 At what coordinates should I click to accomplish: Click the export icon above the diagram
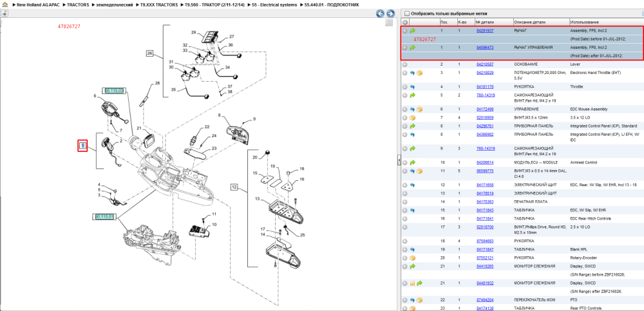pos(4,14)
